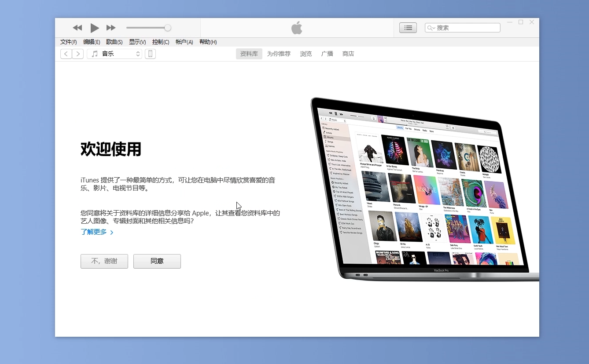Adjust the volume slider knob
This screenshot has width=589, height=364.
(x=168, y=28)
